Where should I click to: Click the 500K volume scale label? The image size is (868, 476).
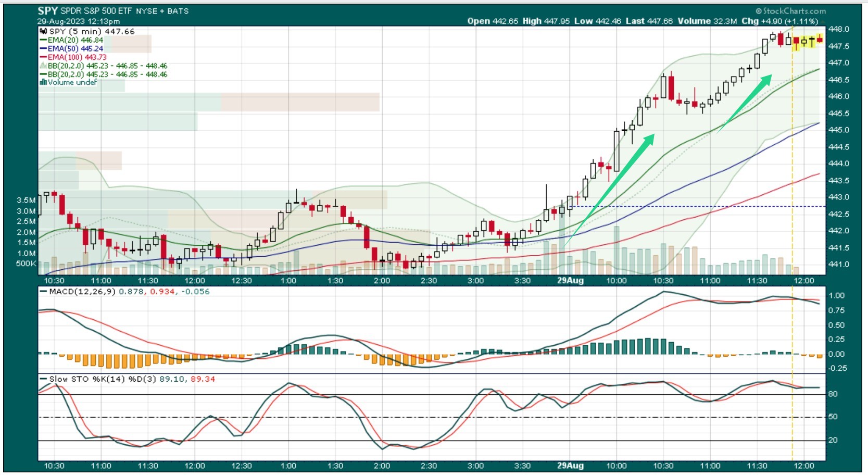pos(26,264)
